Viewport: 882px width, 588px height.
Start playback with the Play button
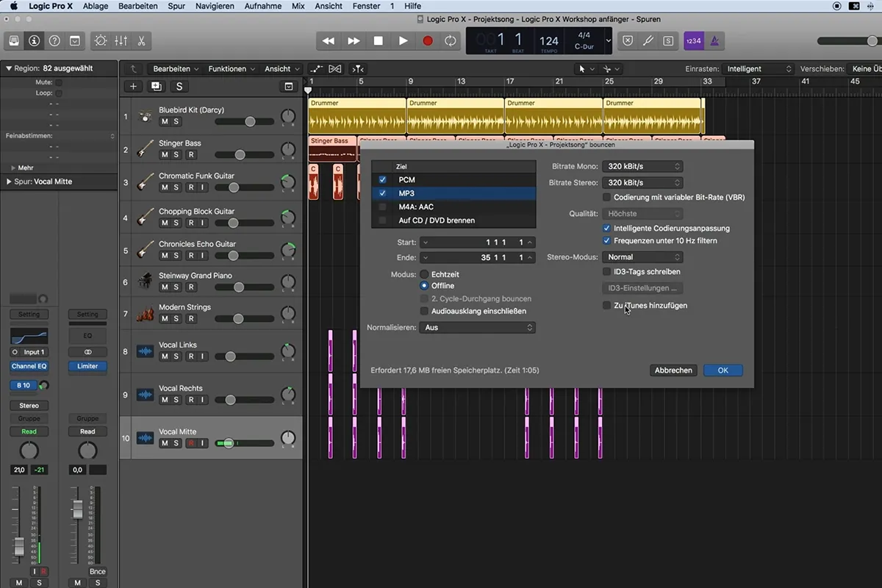pyautogui.click(x=403, y=41)
